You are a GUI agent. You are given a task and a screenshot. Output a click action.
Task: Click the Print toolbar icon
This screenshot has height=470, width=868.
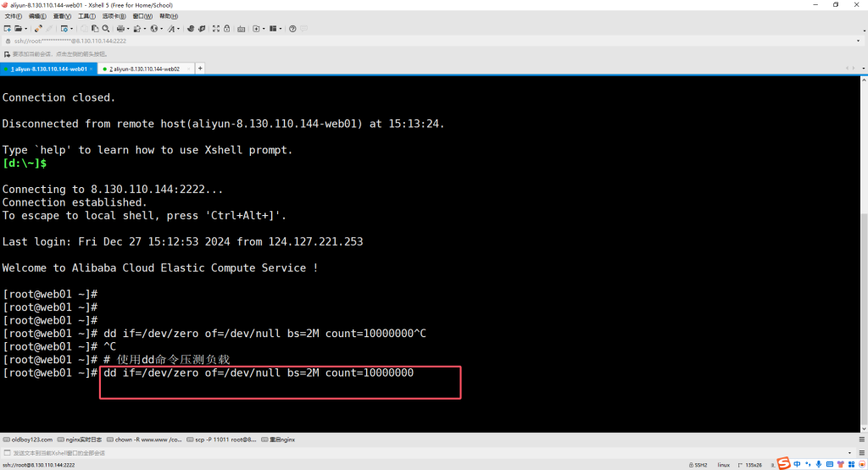click(x=120, y=28)
